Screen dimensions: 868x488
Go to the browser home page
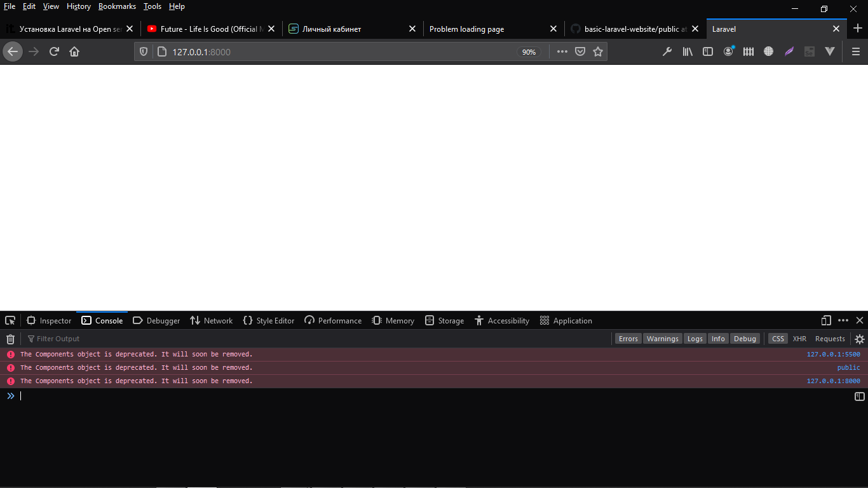pyautogui.click(x=74, y=51)
